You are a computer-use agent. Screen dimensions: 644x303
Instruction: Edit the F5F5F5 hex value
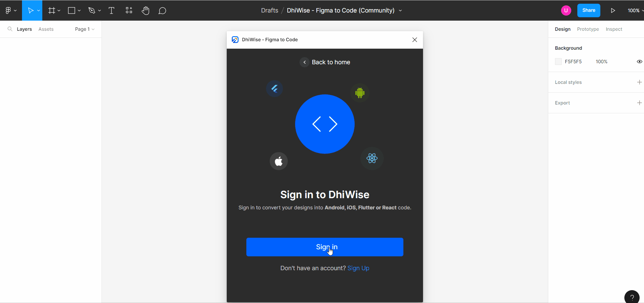573,62
